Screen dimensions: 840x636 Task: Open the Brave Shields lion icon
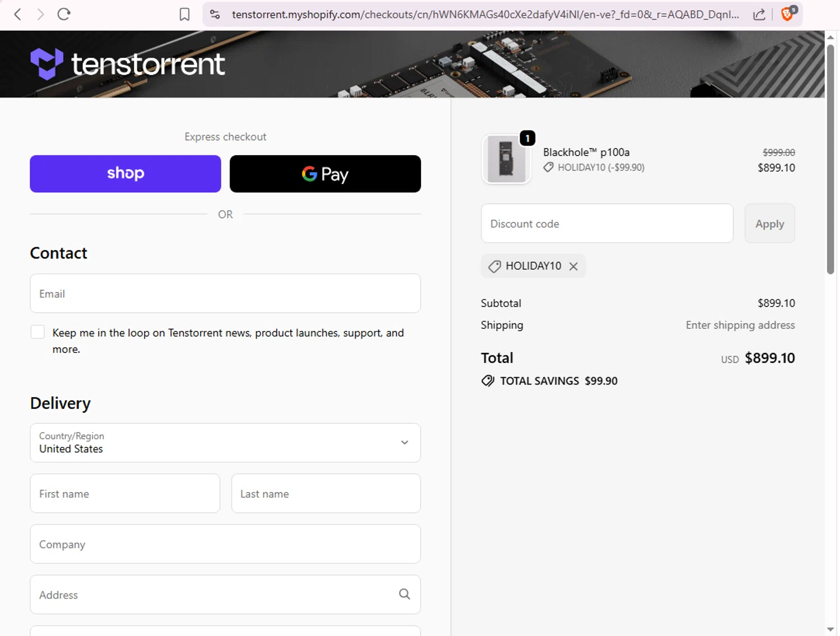click(788, 13)
